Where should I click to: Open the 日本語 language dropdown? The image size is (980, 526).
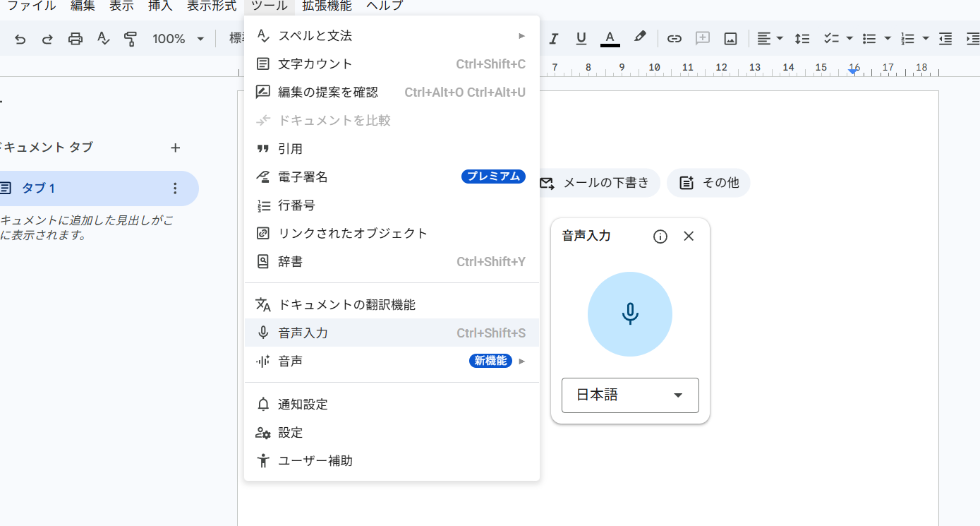pyautogui.click(x=629, y=395)
